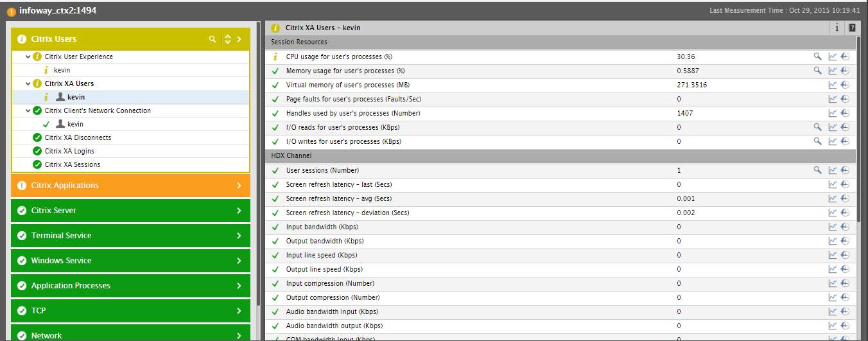Image resolution: width=868 pixels, height=341 pixels.
Task: Click the info icon in Citrix XA Users header
Action: tap(837, 28)
